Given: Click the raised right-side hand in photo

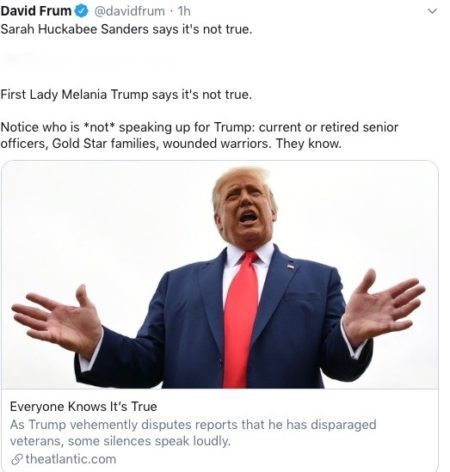Looking at the screenshot, I should (x=383, y=306).
